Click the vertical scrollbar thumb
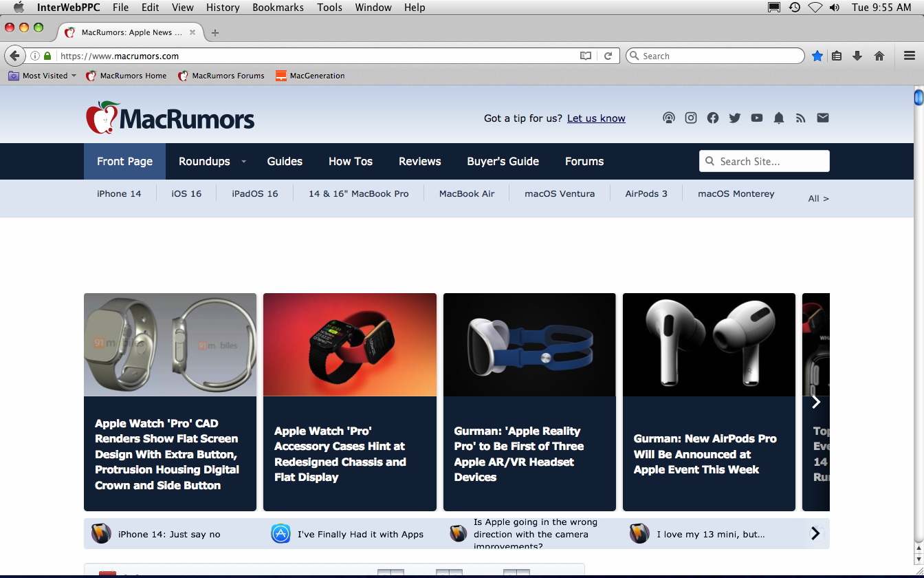The image size is (924, 578). click(918, 98)
